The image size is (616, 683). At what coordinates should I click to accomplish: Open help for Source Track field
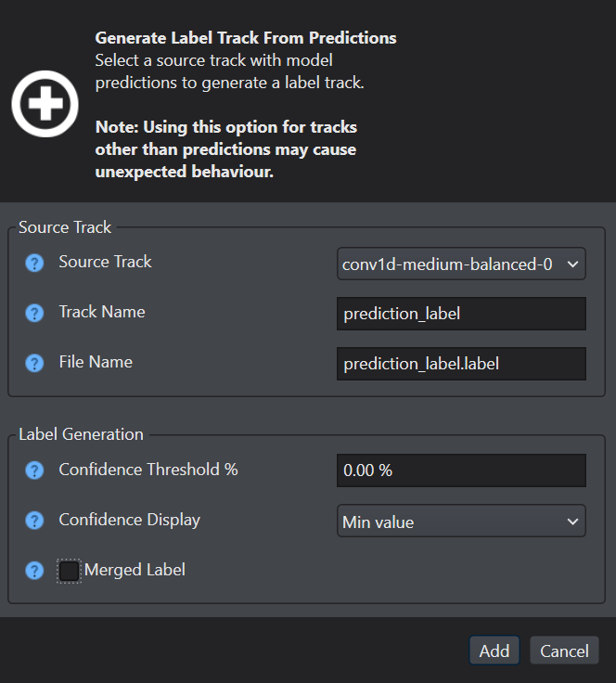34,264
